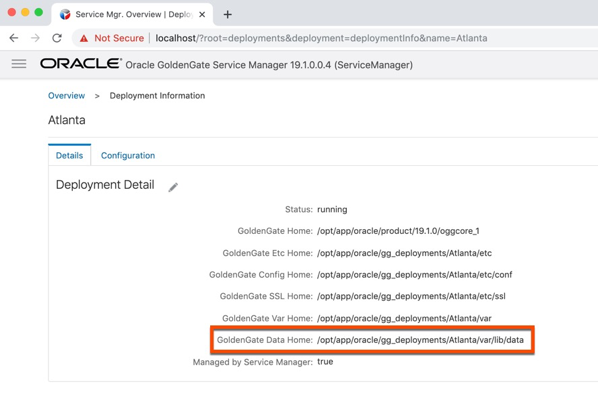Click the Not Secure warning triangle icon

coord(84,38)
